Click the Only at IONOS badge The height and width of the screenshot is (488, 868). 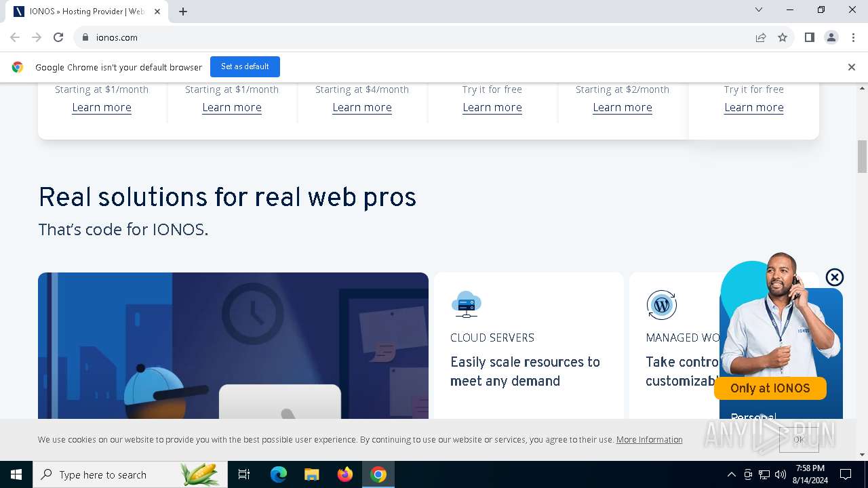click(770, 388)
